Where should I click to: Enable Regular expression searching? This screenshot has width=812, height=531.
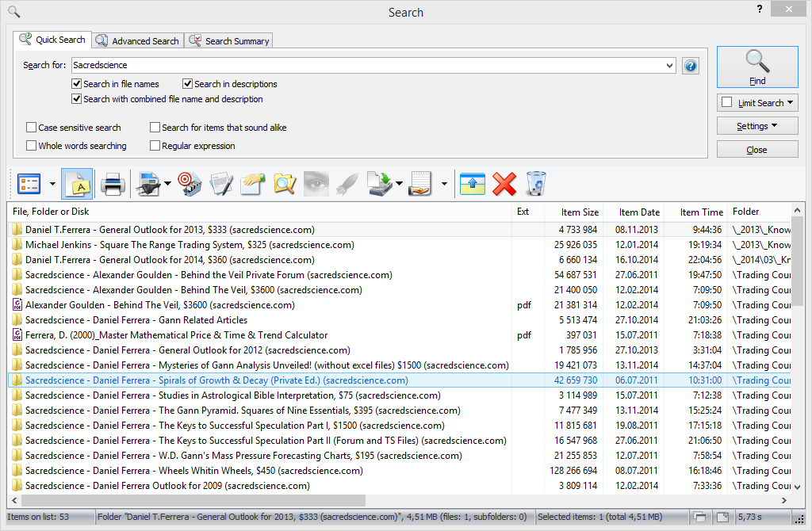click(x=155, y=146)
